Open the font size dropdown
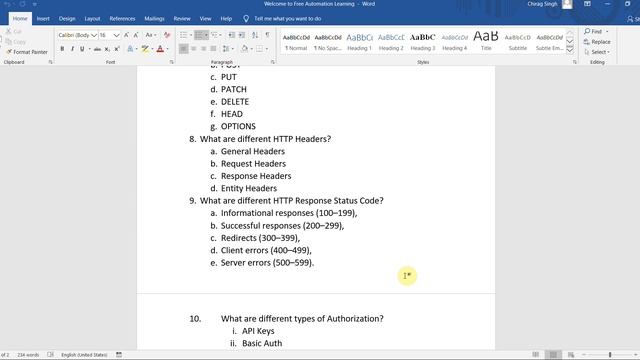 (x=116, y=36)
